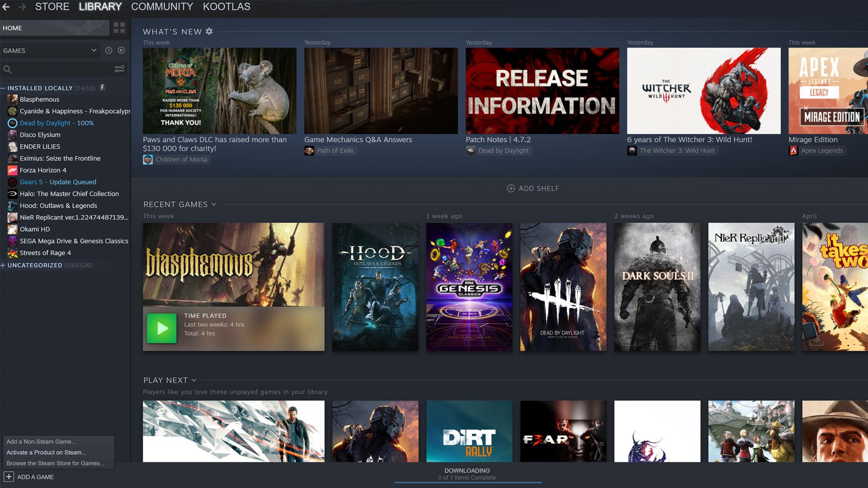
Task: Click Dead by Daylight download icon
Action: [13, 123]
